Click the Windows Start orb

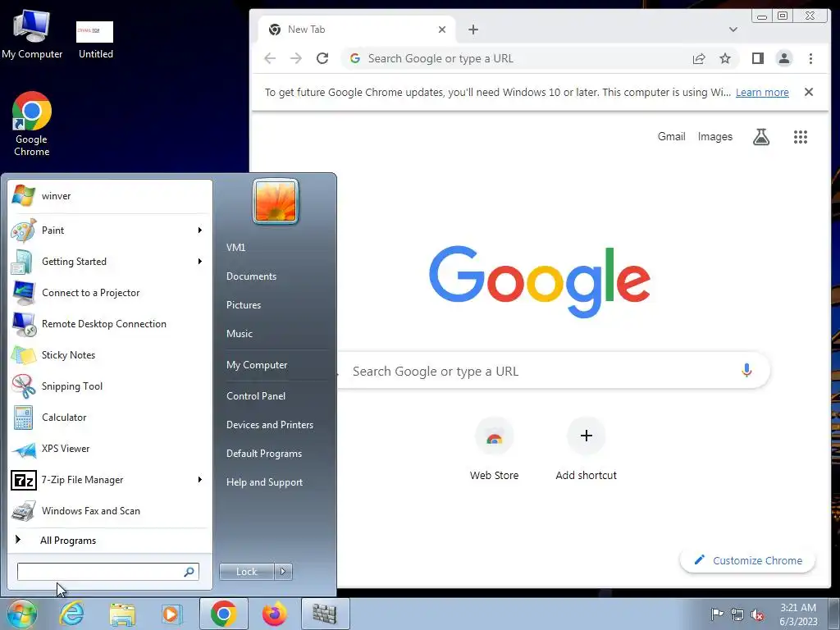[21, 614]
